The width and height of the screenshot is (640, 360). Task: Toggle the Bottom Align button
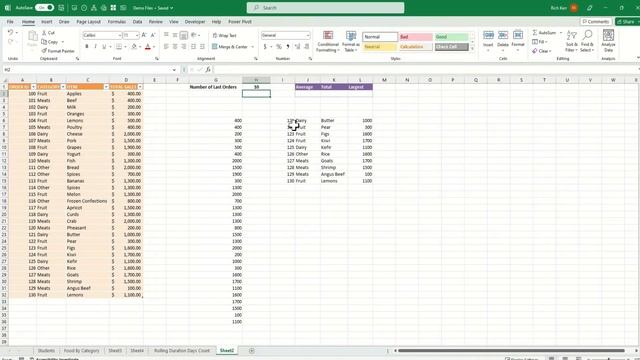(x=184, y=35)
